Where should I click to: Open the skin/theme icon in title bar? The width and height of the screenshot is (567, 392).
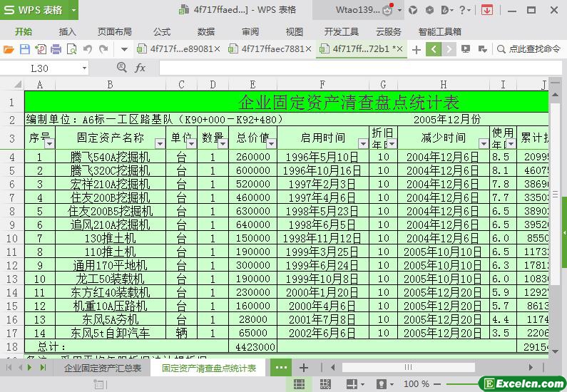click(413, 10)
